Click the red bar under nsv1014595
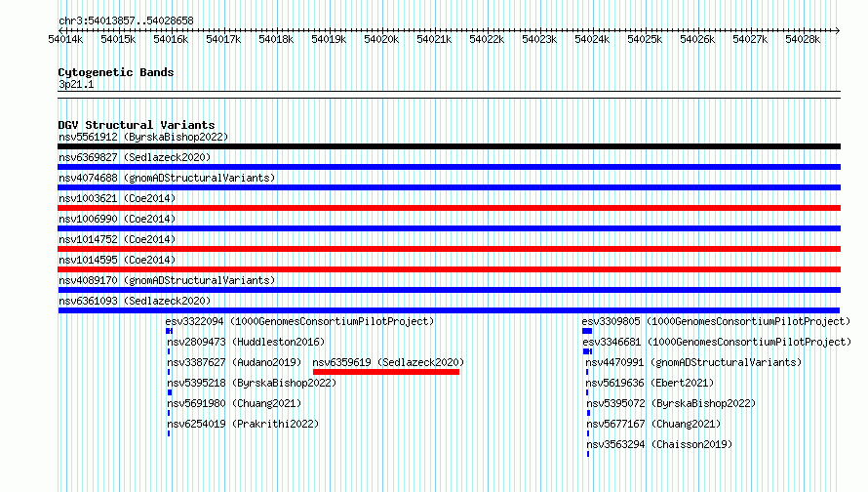Screen dimensions: 868x492 point(449,269)
